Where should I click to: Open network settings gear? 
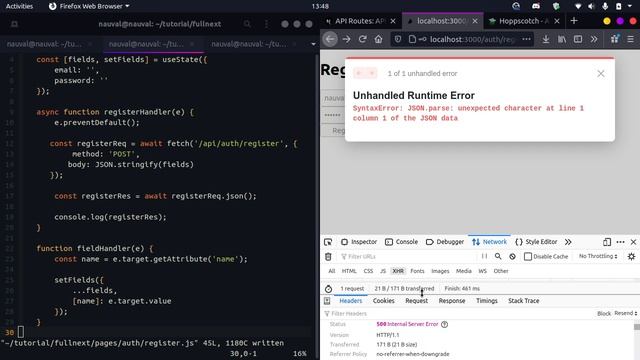pyautogui.click(x=631, y=256)
